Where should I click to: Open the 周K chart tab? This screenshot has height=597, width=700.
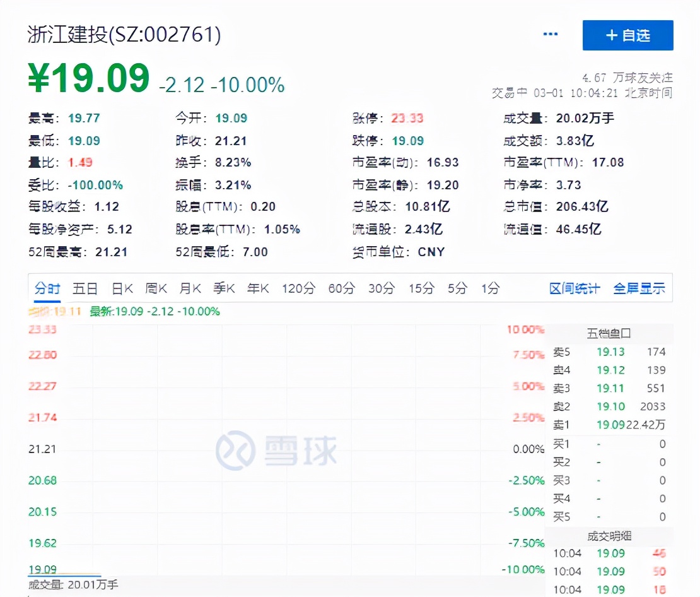coord(156,288)
